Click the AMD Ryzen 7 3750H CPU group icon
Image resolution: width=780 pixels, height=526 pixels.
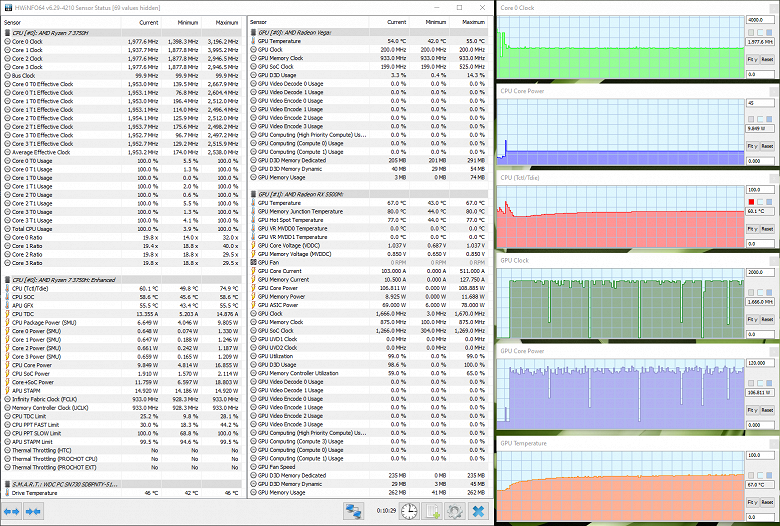7,33
